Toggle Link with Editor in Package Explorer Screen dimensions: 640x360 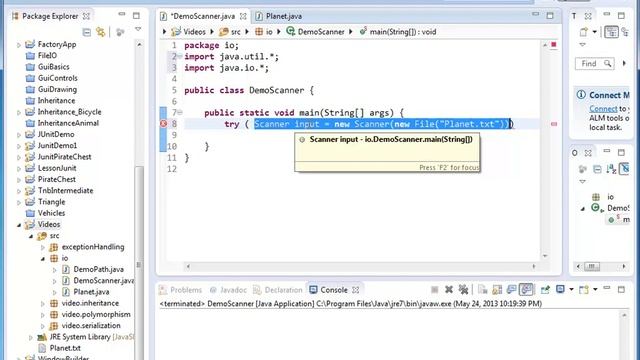click(100, 32)
